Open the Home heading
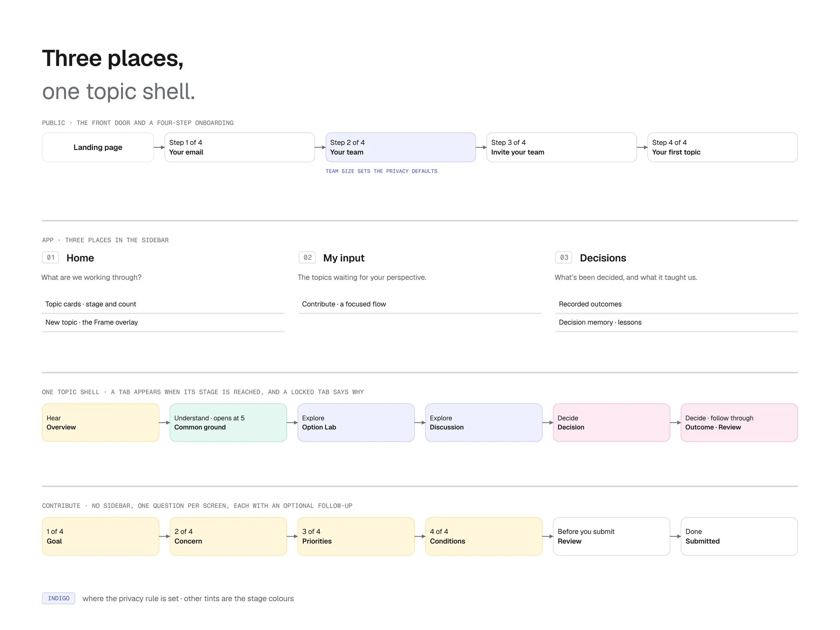The image size is (840, 630). click(80, 258)
